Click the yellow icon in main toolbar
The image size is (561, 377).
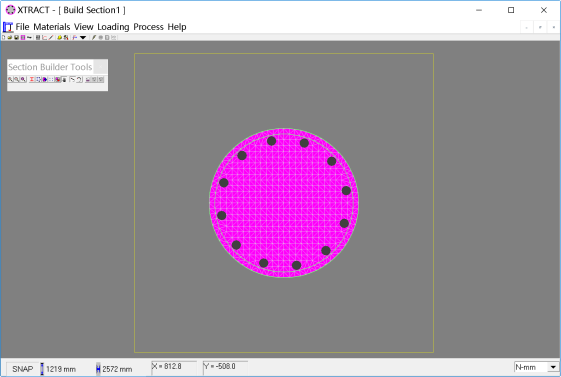coord(59,38)
